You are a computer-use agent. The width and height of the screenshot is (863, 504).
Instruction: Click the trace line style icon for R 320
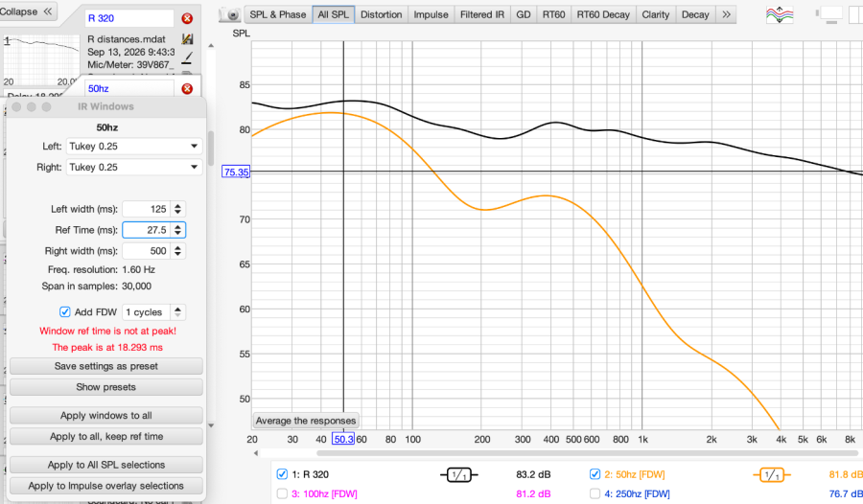tap(187, 57)
